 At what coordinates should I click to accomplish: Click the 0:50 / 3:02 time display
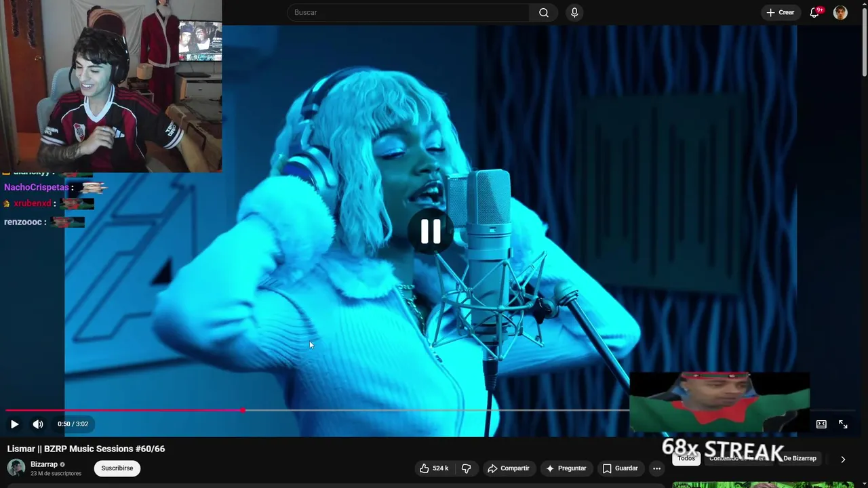73,424
